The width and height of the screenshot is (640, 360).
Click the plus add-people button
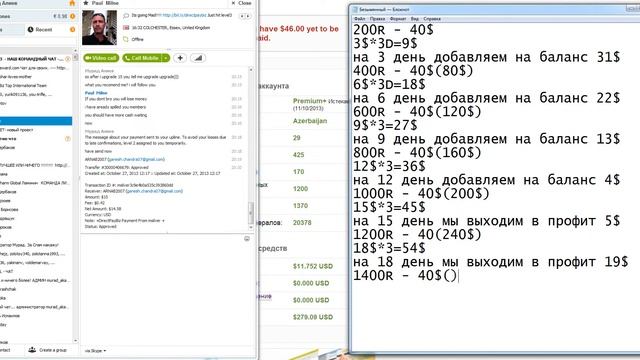point(180,58)
